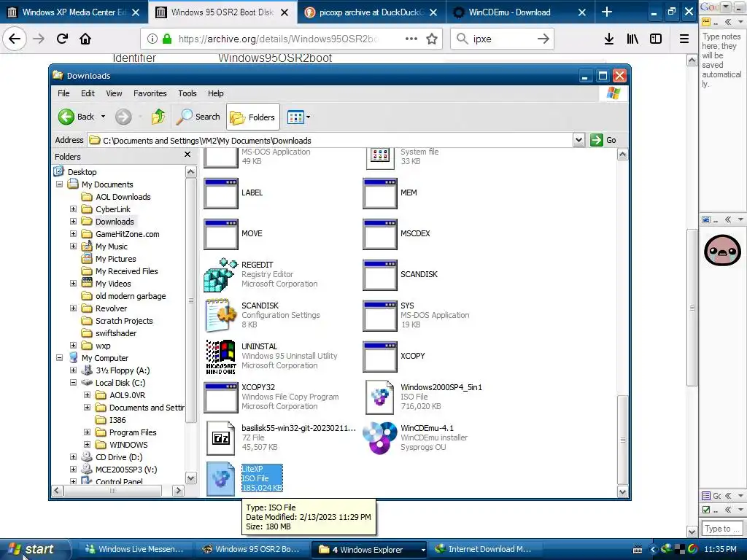This screenshot has width=747, height=560.
Task: Expand the WINDOWS folder node
Action: pos(88,444)
